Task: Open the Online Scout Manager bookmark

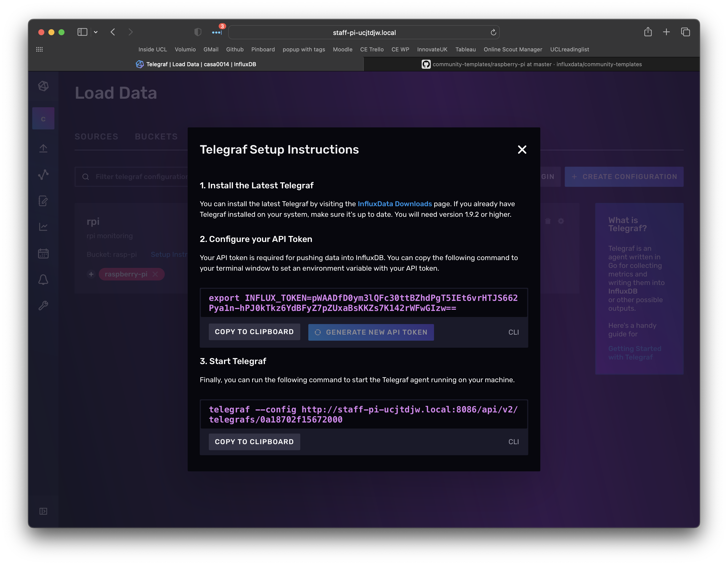Action: [513, 49]
